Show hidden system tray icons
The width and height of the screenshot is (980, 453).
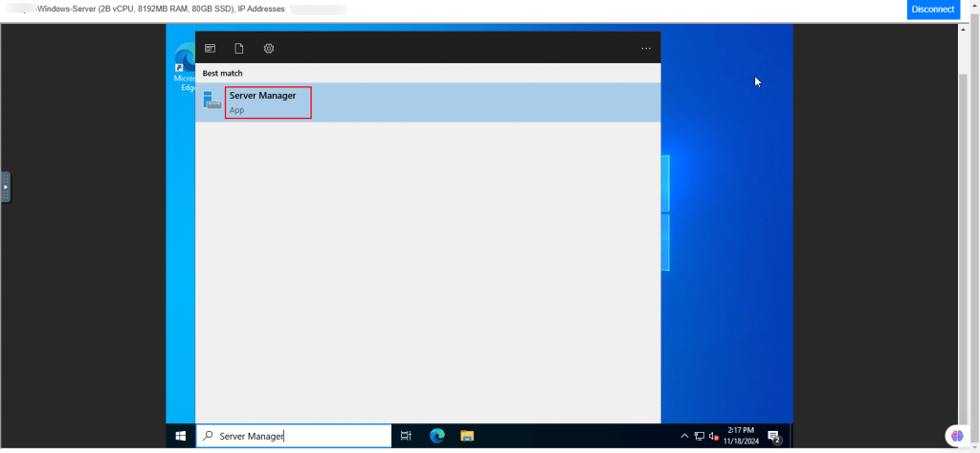click(x=684, y=436)
